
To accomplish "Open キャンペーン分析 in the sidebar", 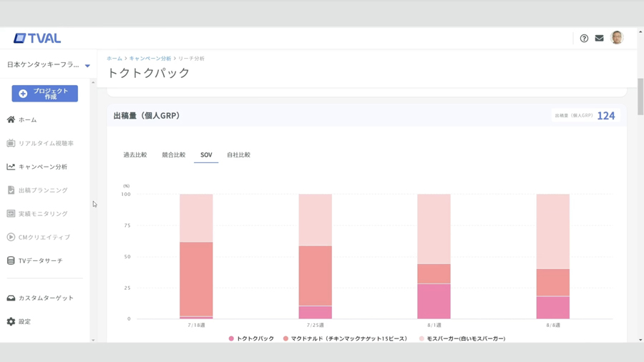I will [x=43, y=167].
